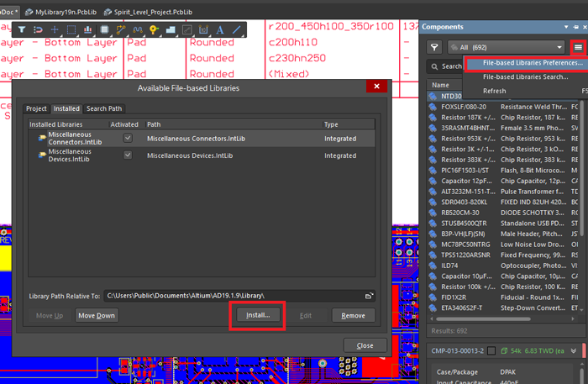Uncheck Activated for Miscellaneous Connectors.IntLib
This screenshot has width=588, height=384.
[x=128, y=137]
